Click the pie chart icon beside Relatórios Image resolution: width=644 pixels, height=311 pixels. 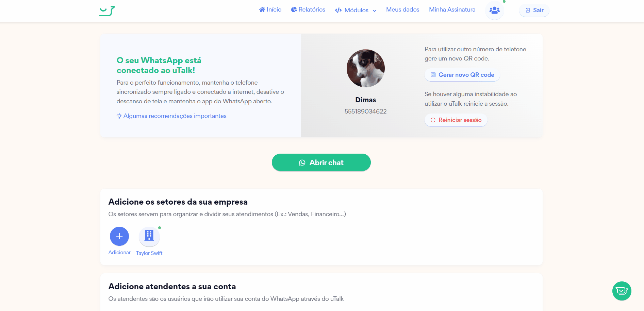pyautogui.click(x=294, y=10)
